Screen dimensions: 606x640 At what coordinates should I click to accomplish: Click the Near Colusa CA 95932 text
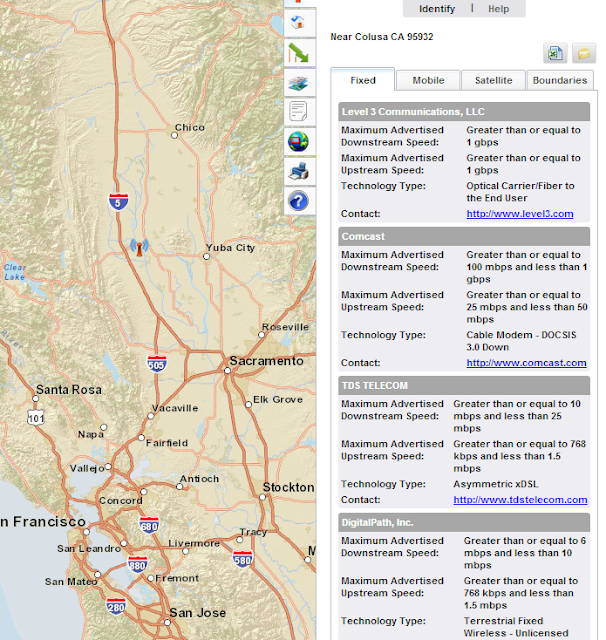pos(382,36)
